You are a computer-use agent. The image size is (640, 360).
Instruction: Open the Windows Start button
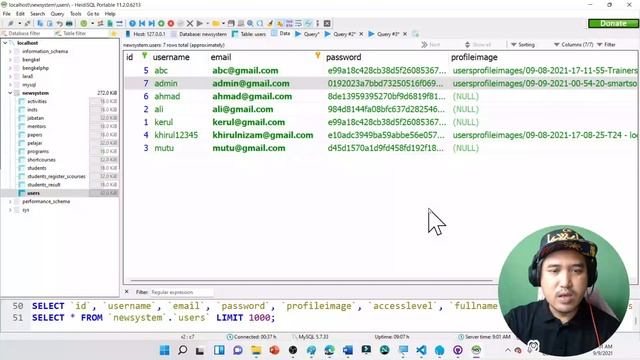click(x=164, y=350)
